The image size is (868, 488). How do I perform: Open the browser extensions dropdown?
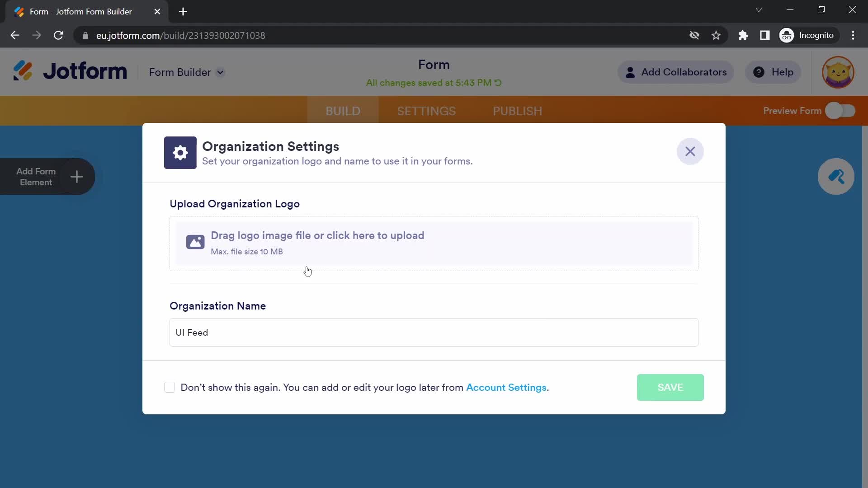coord(743,36)
